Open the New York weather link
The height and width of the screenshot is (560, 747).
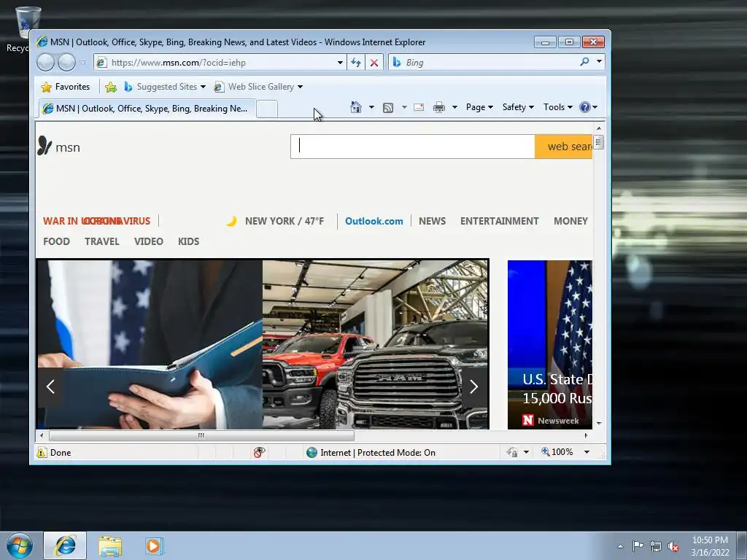[x=285, y=221]
